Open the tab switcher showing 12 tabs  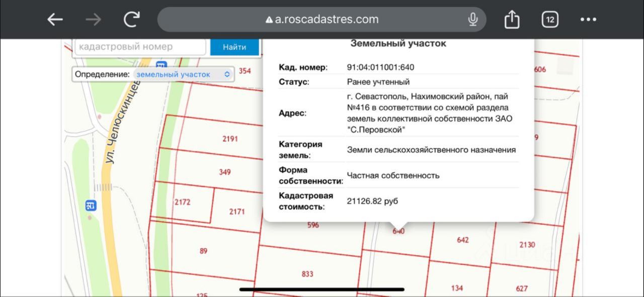550,20
